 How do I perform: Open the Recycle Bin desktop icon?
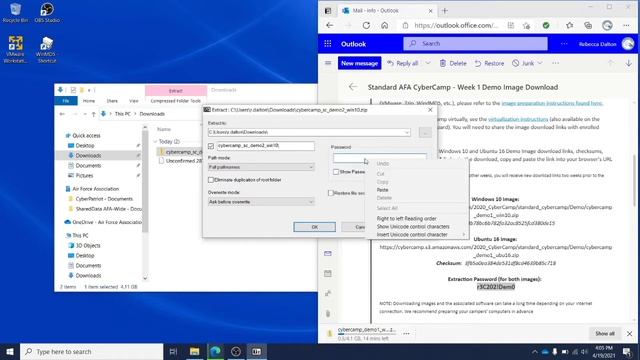(15, 12)
